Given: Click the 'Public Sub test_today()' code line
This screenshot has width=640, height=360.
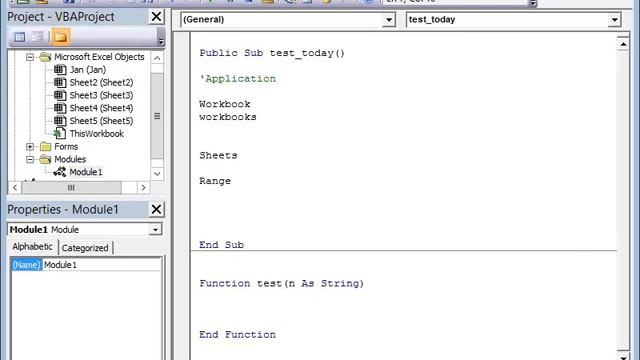Looking at the screenshot, I should point(272,53).
